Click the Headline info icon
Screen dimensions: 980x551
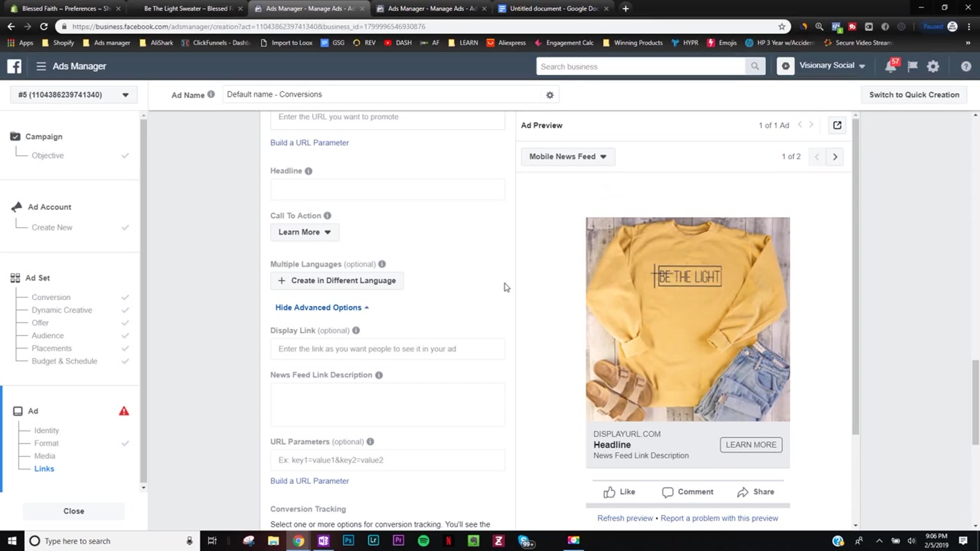pyautogui.click(x=309, y=171)
